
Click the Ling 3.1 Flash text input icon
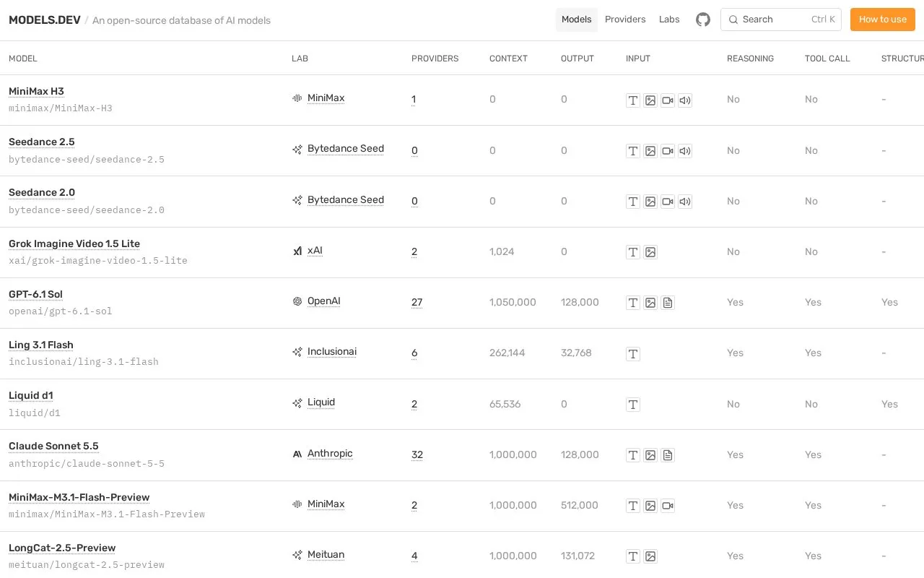pos(633,354)
